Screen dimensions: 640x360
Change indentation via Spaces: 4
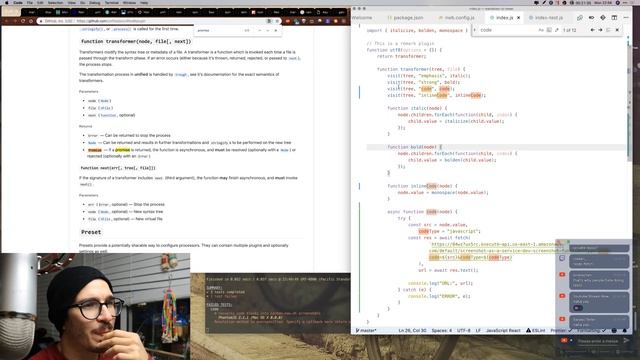coord(442,331)
